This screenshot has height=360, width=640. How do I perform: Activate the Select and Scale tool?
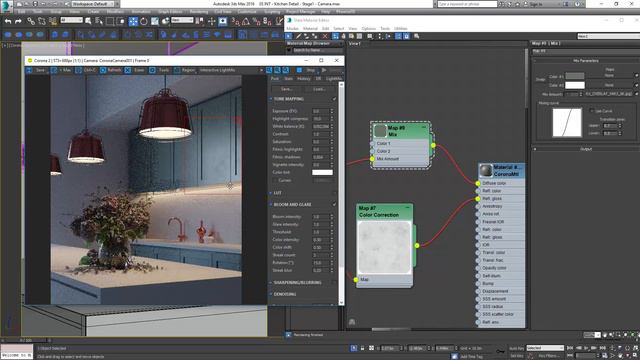[155, 21]
